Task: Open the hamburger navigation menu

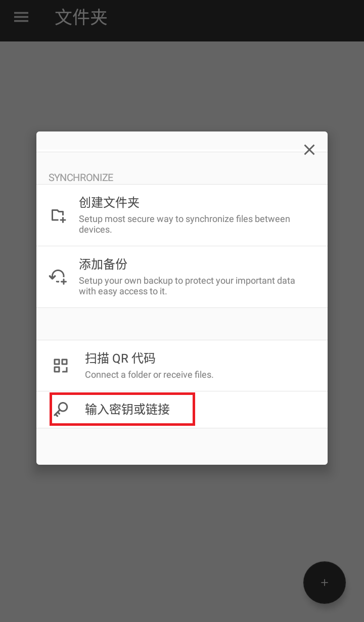Action: point(21,17)
